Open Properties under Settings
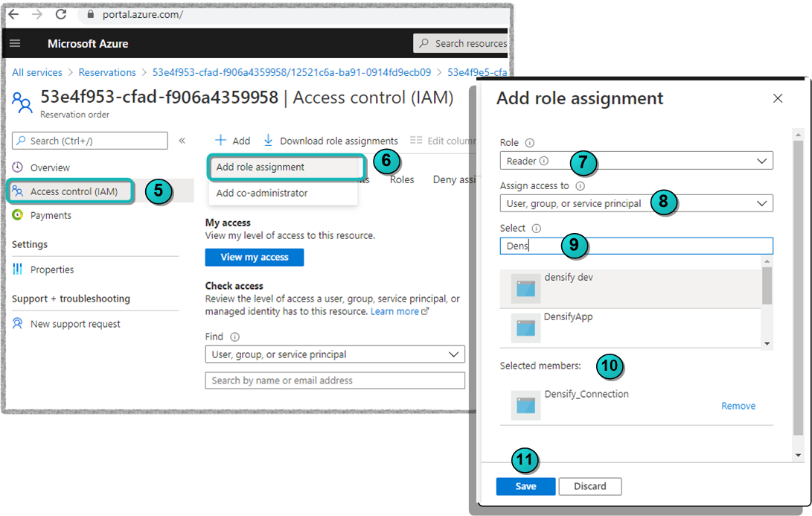 click(52, 270)
